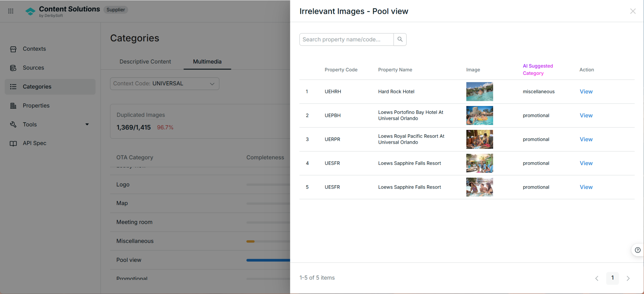
Task: Click the Pool view completeness bar
Action: (x=268, y=260)
